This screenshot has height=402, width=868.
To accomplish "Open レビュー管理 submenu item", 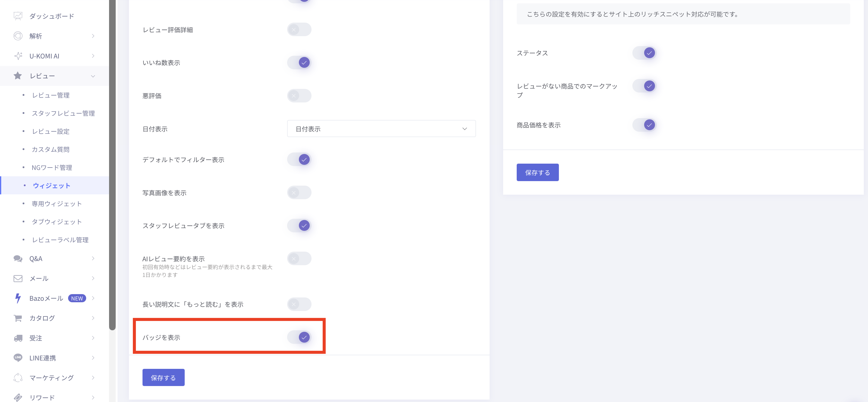I will (x=51, y=95).
